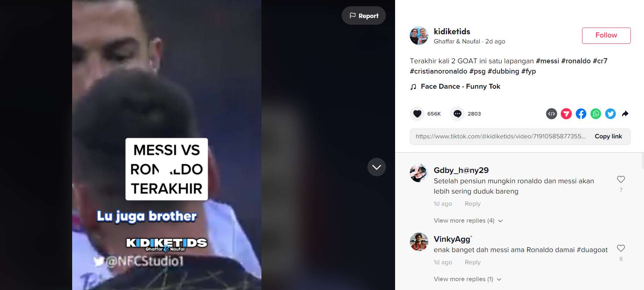
Task: Open kidiketids profile avatar
Action: (x=419, y=36)
